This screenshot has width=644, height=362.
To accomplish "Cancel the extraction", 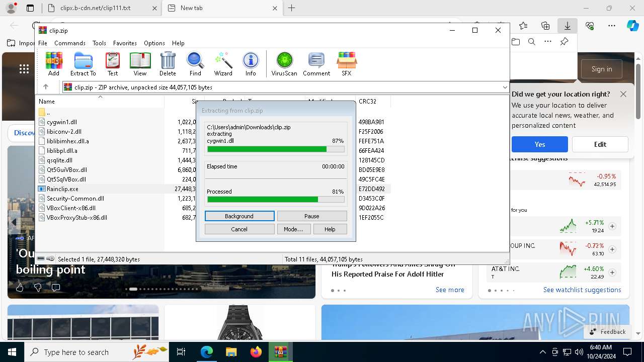I will click(239, 229).
